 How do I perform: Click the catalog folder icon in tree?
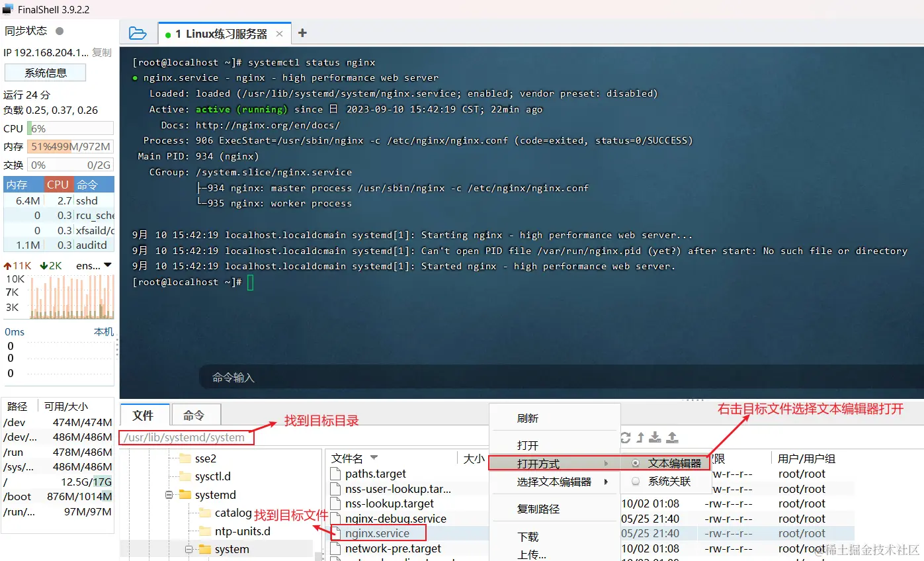(x=205, y=513)
